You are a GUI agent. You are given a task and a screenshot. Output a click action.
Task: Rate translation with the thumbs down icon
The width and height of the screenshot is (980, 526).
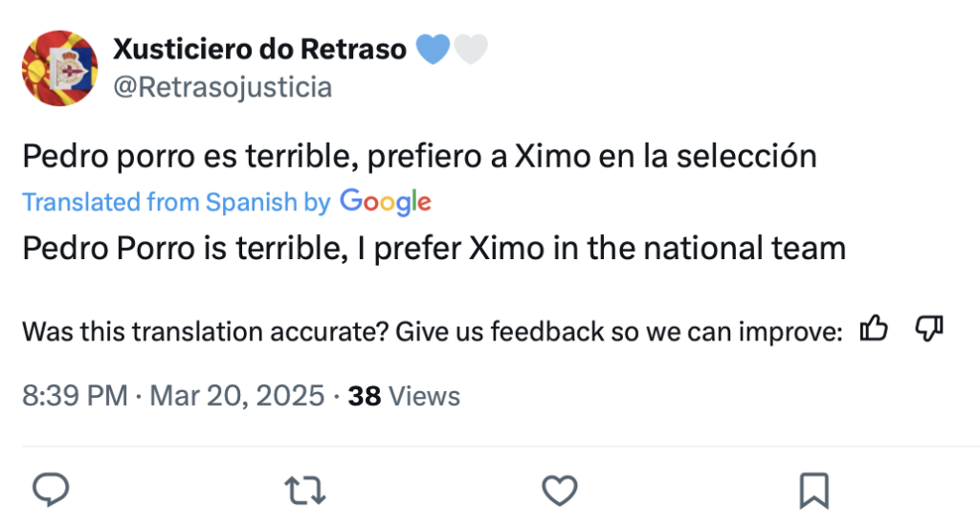[928, 328]
